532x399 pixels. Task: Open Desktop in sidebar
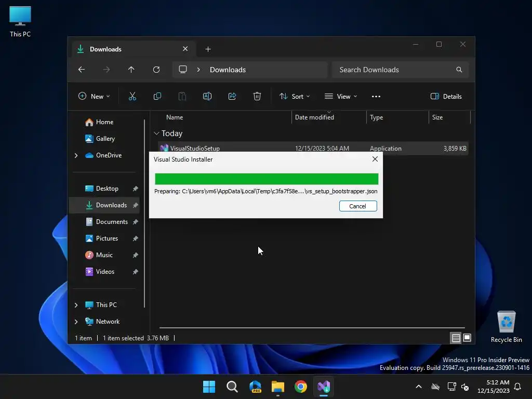point(107,189)
